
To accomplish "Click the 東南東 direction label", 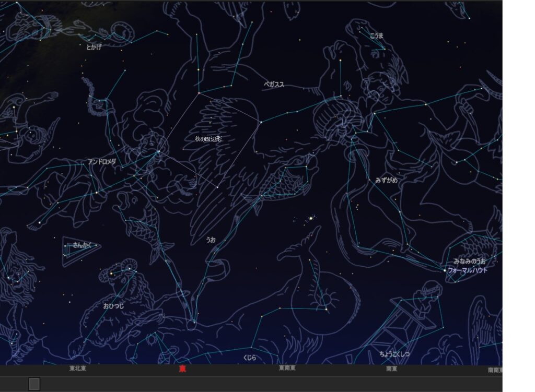I will [x=287, y=369].
